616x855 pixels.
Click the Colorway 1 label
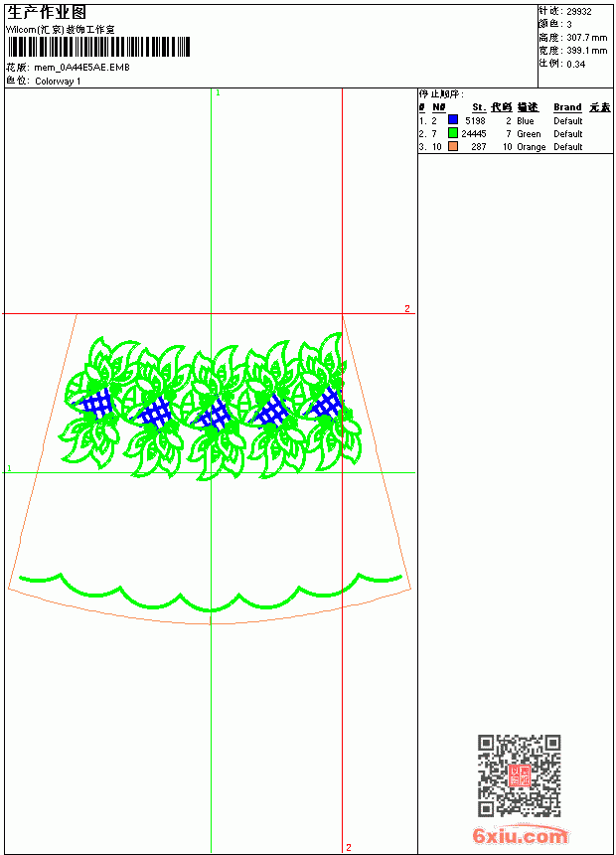58,82
